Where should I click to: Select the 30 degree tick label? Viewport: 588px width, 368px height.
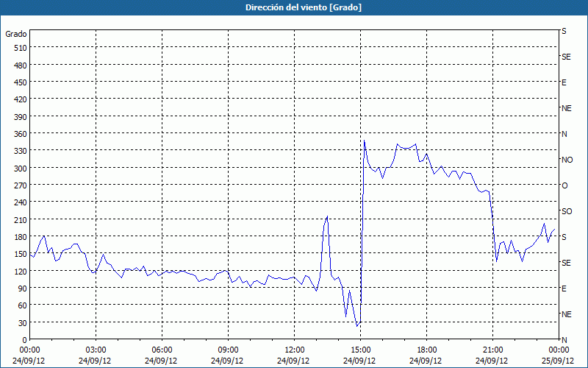23,323
